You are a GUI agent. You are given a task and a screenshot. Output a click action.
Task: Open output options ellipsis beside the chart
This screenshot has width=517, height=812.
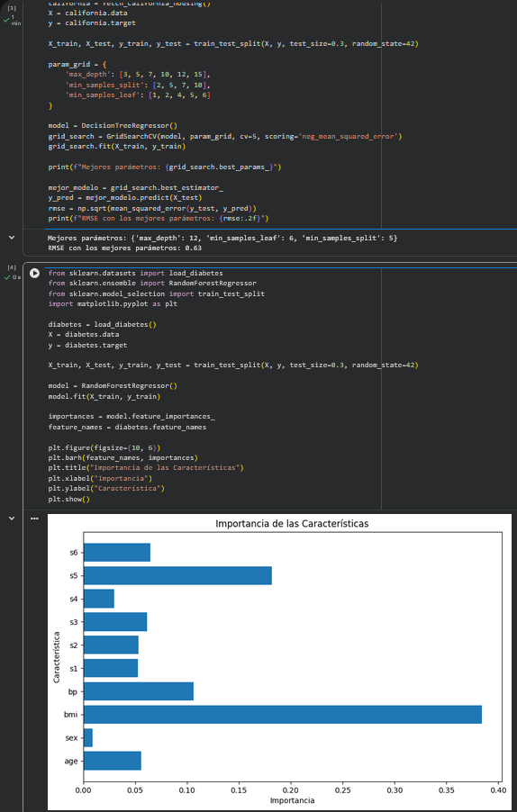[x=34, y=519]
